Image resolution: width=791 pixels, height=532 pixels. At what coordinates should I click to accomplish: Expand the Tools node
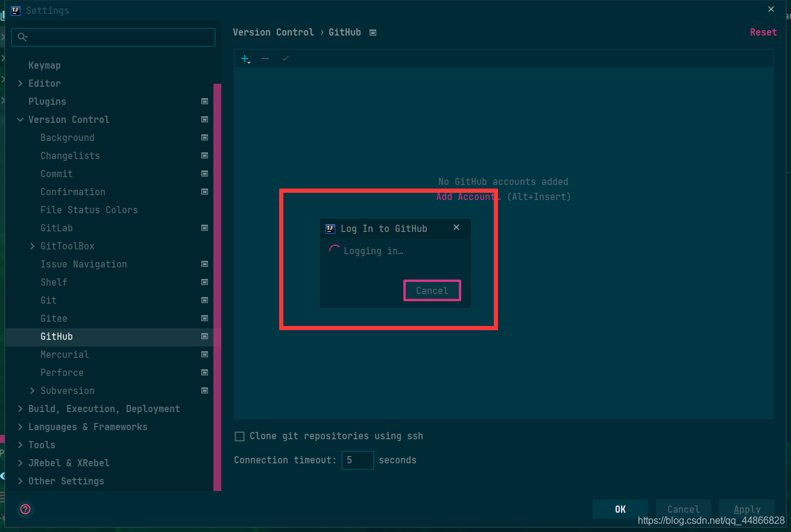pyautogui.click(x=20, y=445)
